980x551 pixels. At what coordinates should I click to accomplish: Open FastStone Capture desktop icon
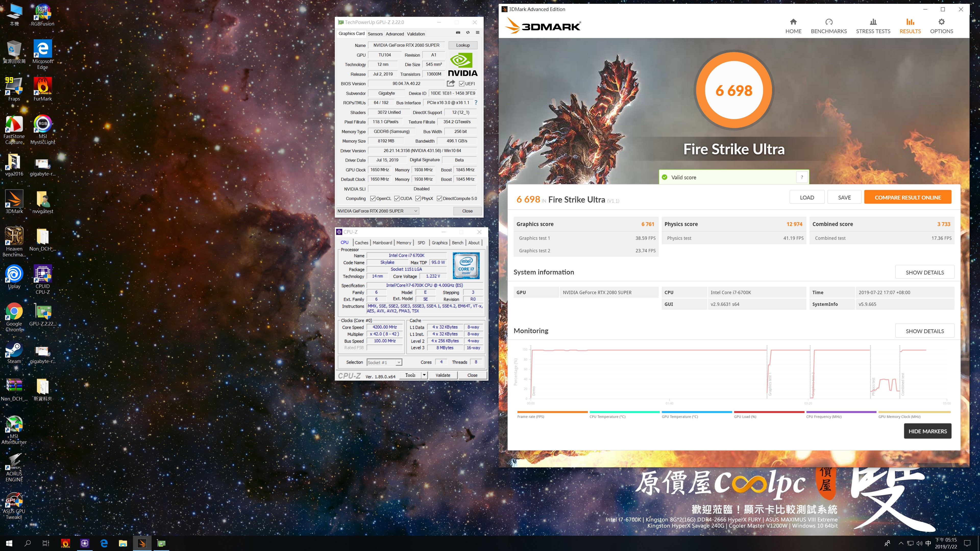[x=14, y=130]
